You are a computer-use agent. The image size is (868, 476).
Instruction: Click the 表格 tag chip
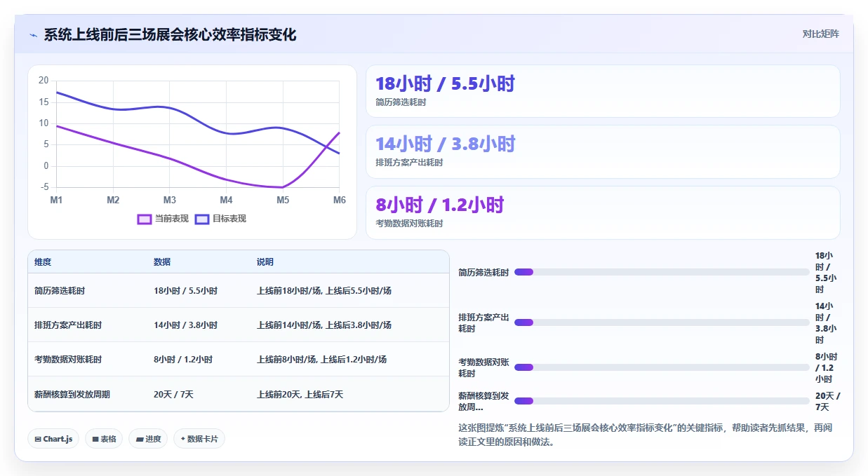coord(104,439)
